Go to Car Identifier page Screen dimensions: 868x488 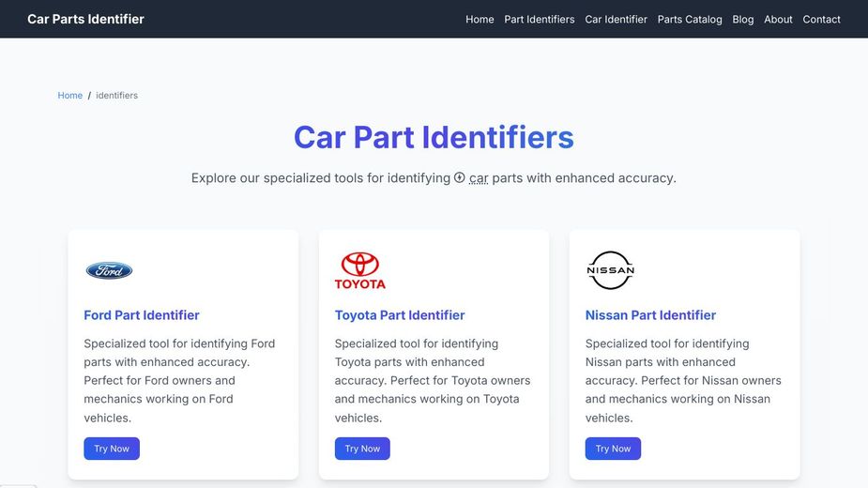(x=616, y=19)
